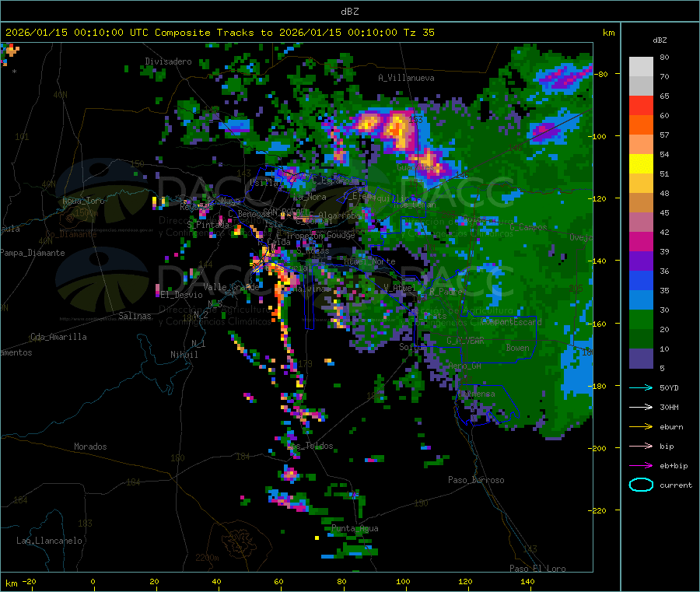Select the mauve 45-42 dBZ swatch
700x592 pixels.
tap(641, 222)
